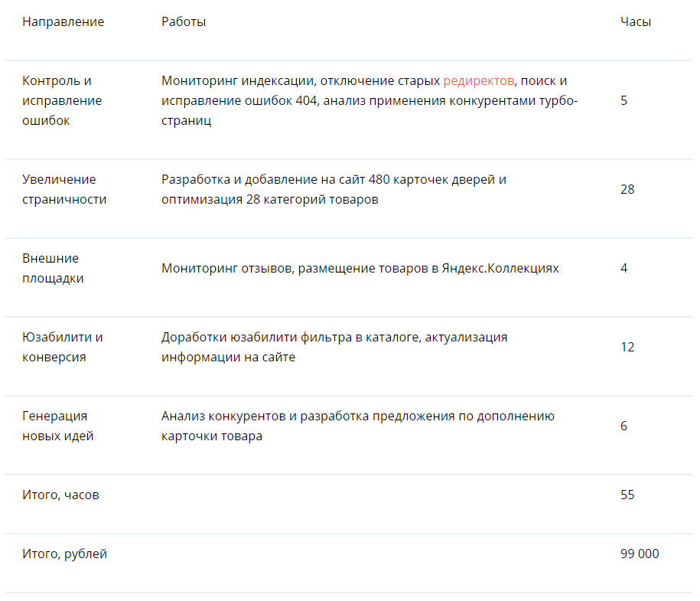Select the Контроль и исправление ошибок cell

[62, 100]
